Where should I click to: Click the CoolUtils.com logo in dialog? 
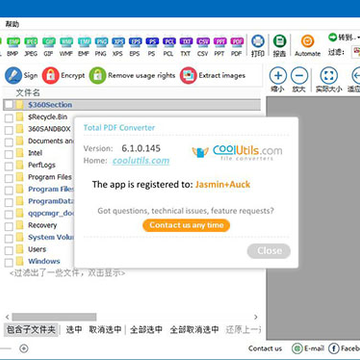[237, 152]
